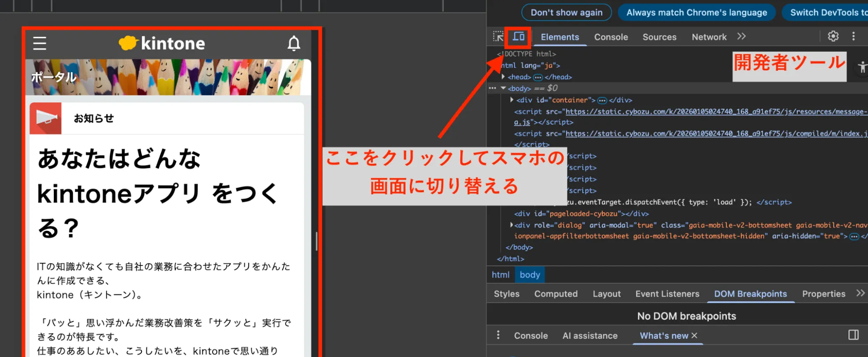Open the DevTools three-dot customize menu
868x357 pixels.
(x=853, y=36)
